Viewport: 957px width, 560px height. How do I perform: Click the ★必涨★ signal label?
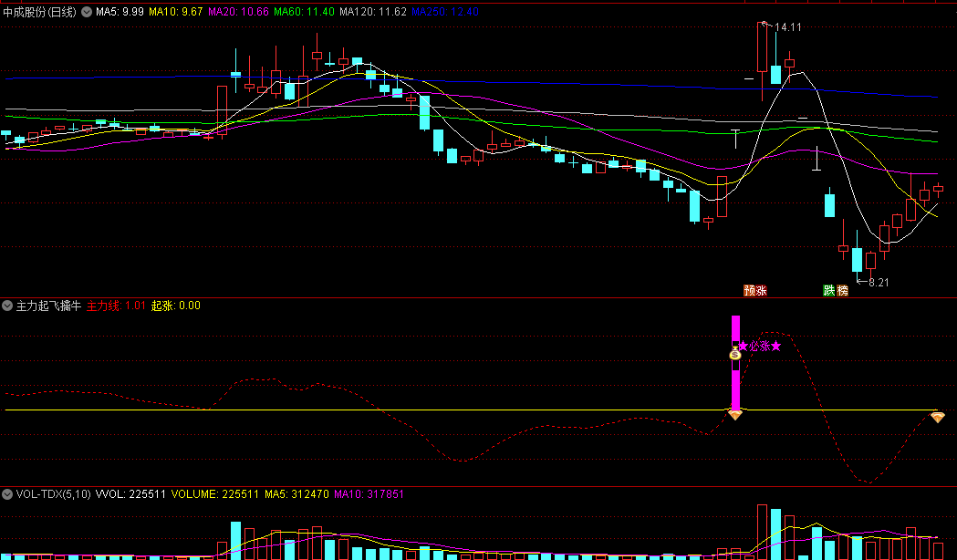(x=759, y=347)
